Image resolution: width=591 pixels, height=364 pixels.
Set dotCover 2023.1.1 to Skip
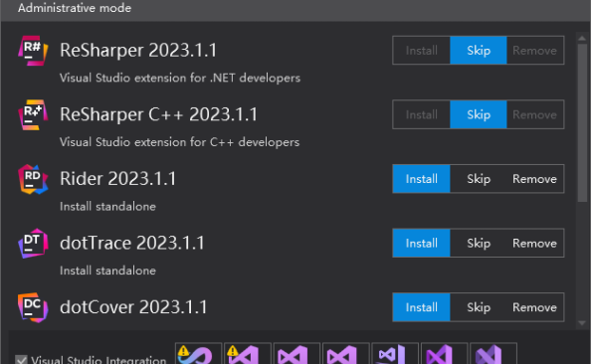pos(479,307)
